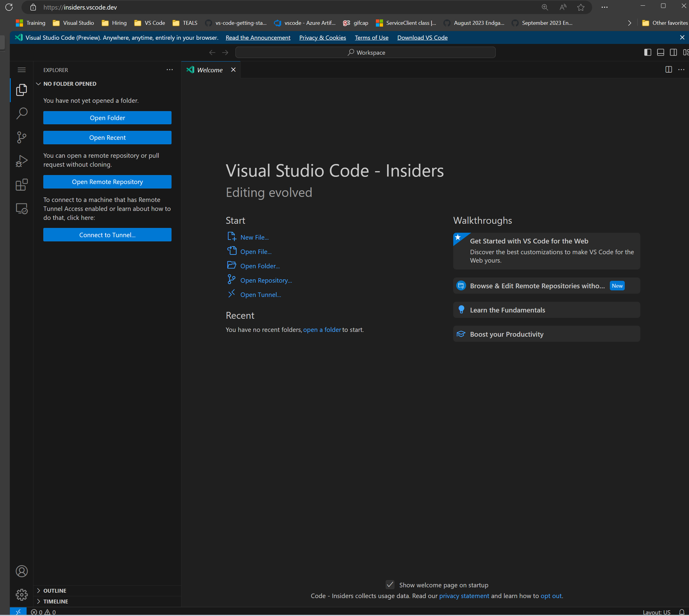Select the Search icon in the activity bar

coord(21,114)
